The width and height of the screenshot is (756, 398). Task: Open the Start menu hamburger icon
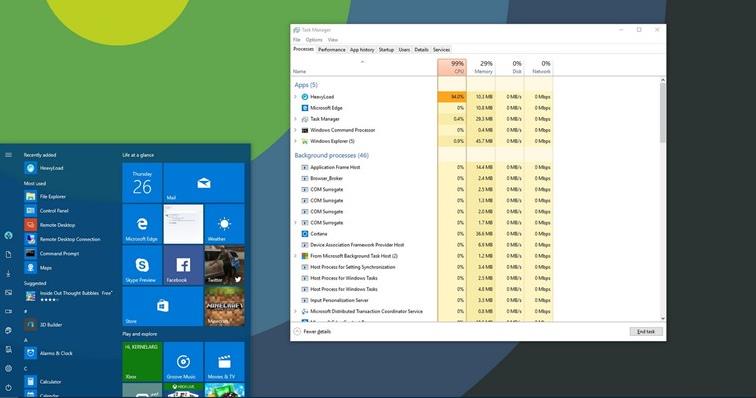(x=9, y=155)
